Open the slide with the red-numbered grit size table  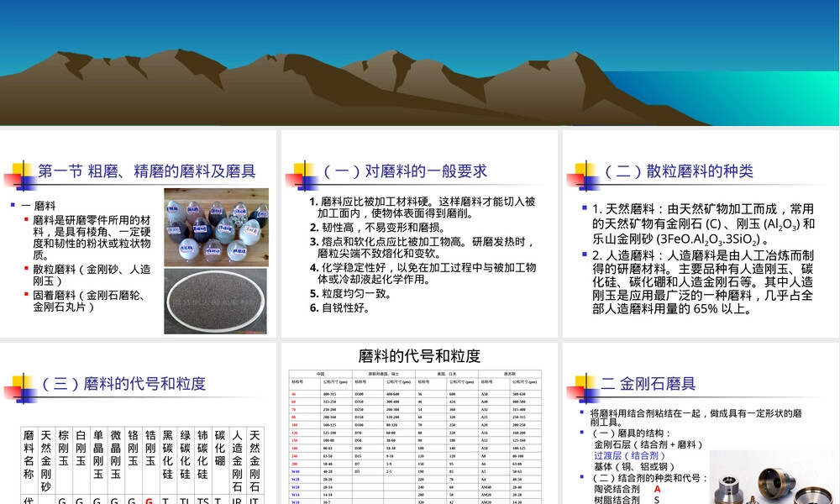(x=419, y=423)
